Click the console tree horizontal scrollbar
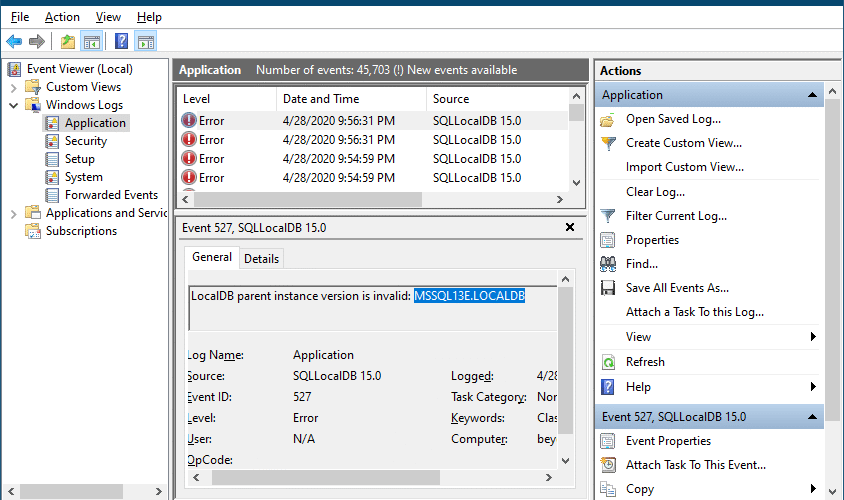Screen dimensions: 844x500 [x=71, y=491]
